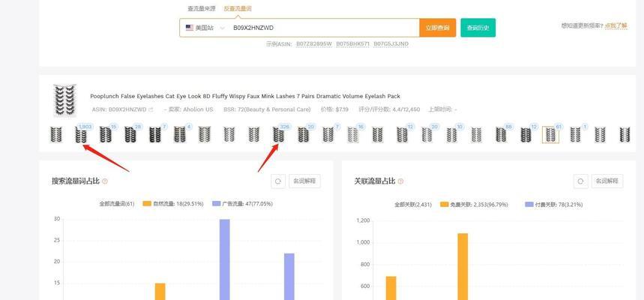Viewport: 644px width, 300px height.
Task: Use example ASIN B07Z82895W
Action: click(314, 43)
